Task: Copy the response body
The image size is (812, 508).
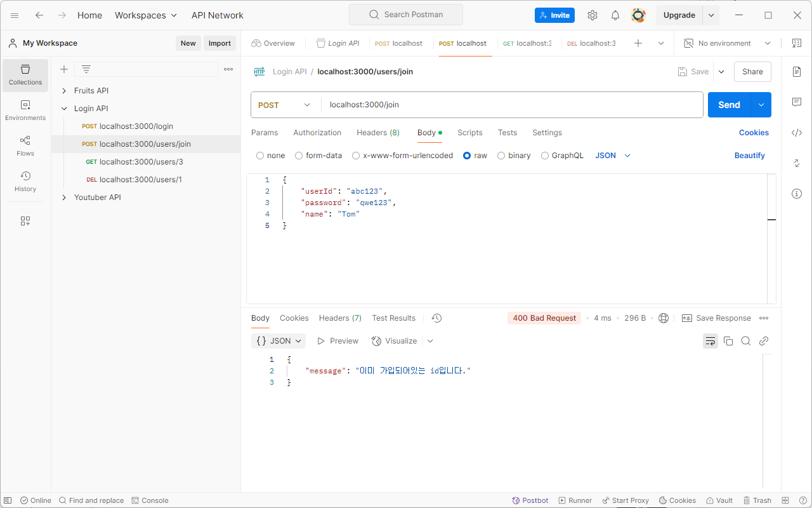Action: point(728,341)
